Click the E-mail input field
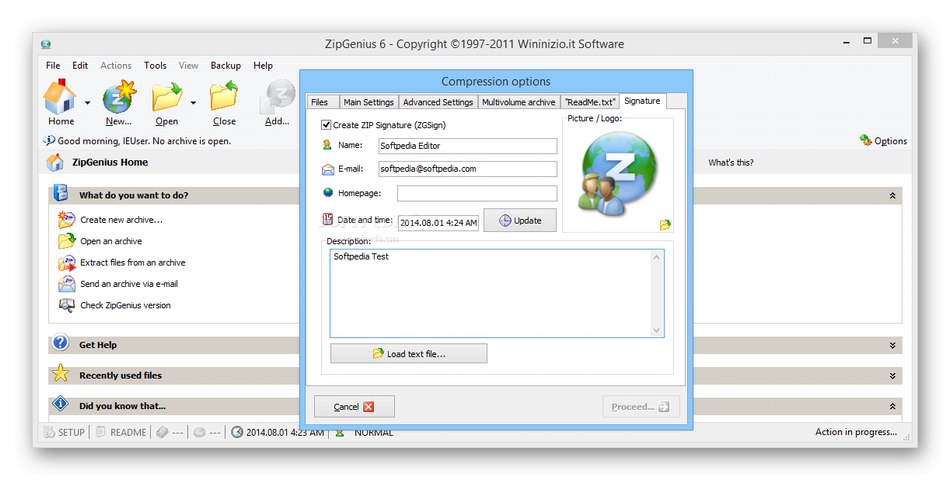950x480 pixels. pyautogui.click(x=468, y=169)
